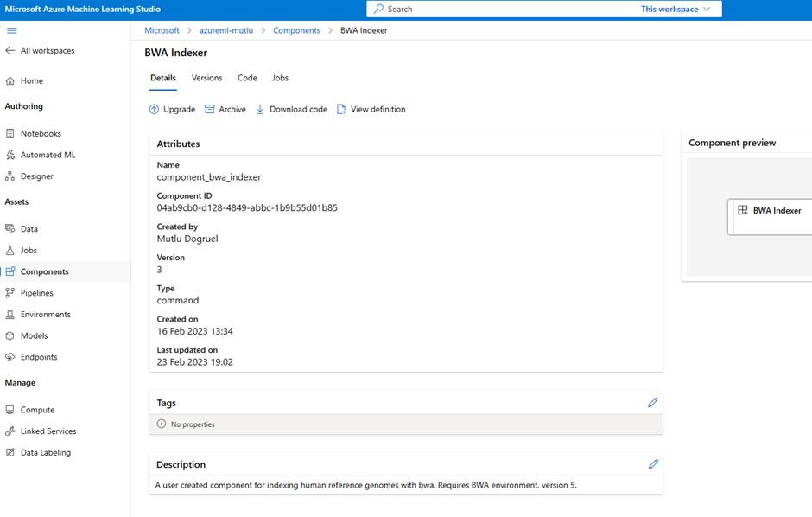The image size is (812, 517).
Task: Open the Jobs tab of the component
Action: pyautogui.click(x=280, y=78)
